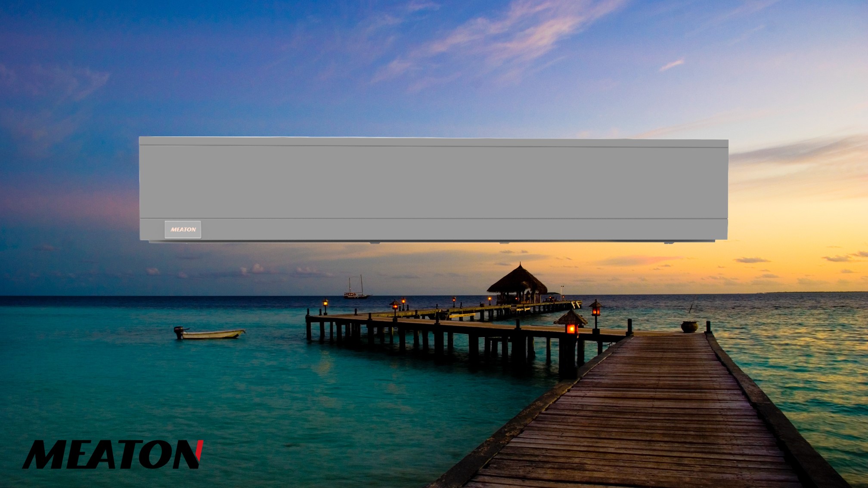Click the large MEATON logo with the red slash

(x=113, y=454)
